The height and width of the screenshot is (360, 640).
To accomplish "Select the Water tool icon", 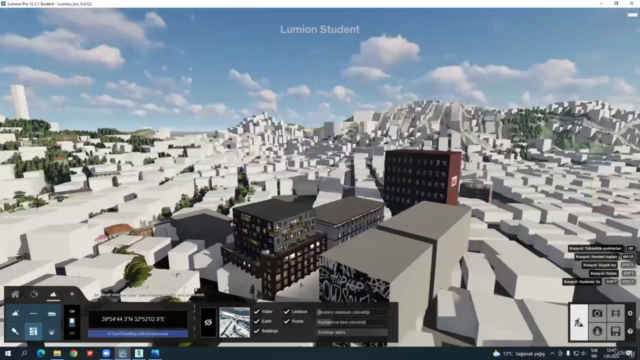I will coord(33,313).
